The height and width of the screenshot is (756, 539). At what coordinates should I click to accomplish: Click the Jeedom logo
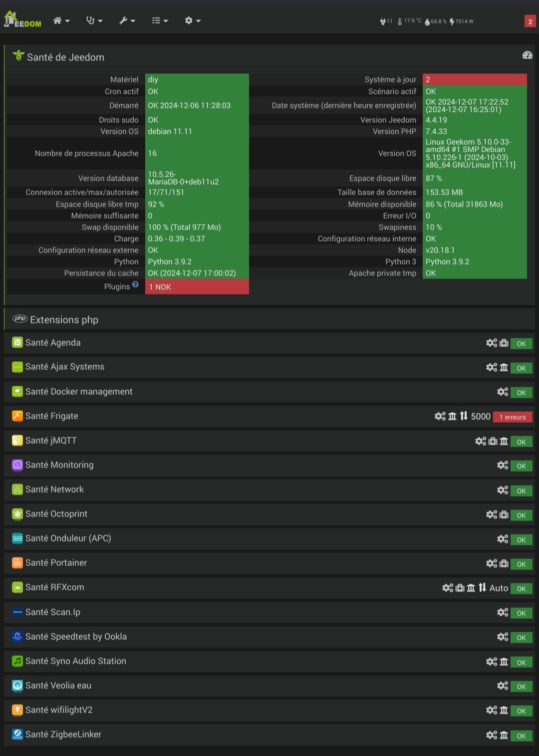[22, 20]
